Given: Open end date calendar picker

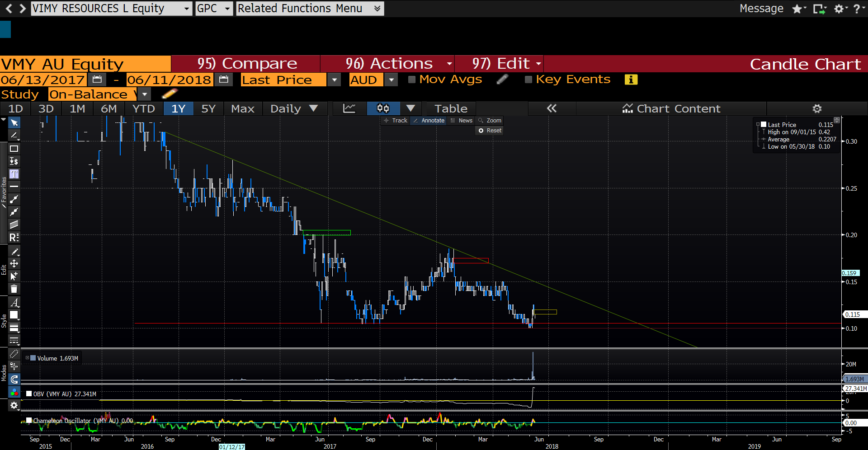Looking at the screenshot, I should point(223,80).
